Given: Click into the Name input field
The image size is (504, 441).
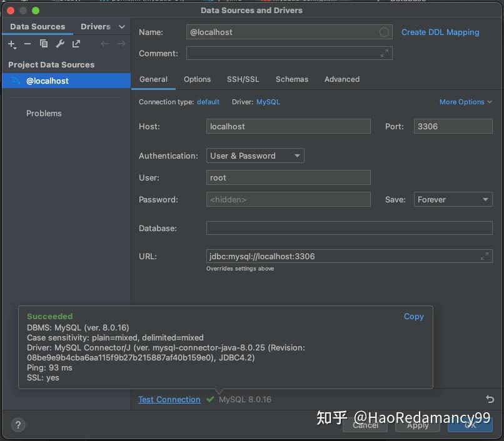Looking at the screenshot, I should click(x=289, y=32).
